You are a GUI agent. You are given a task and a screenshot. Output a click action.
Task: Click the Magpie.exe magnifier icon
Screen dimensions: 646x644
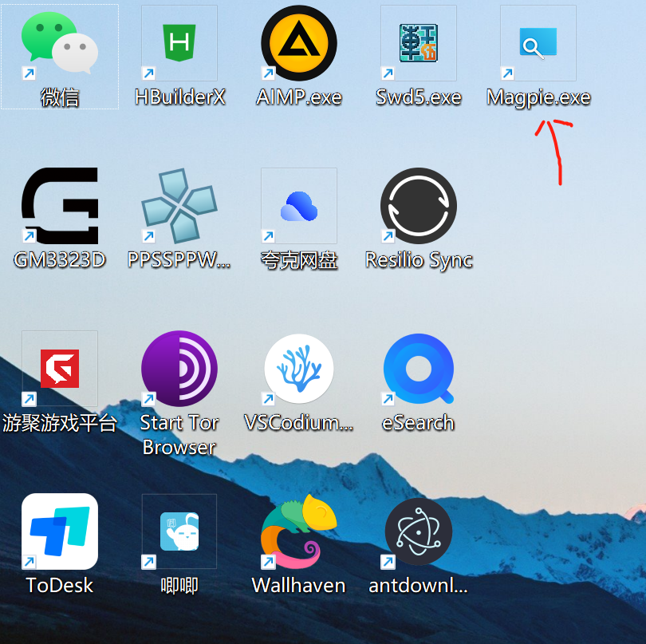pos(538,43)
